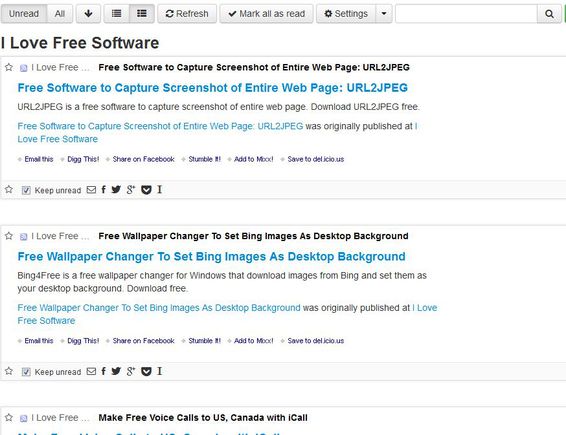
Task: Click 'Share on Facebook' under URL2JPEG article
Action: click(x=143, y=159)
